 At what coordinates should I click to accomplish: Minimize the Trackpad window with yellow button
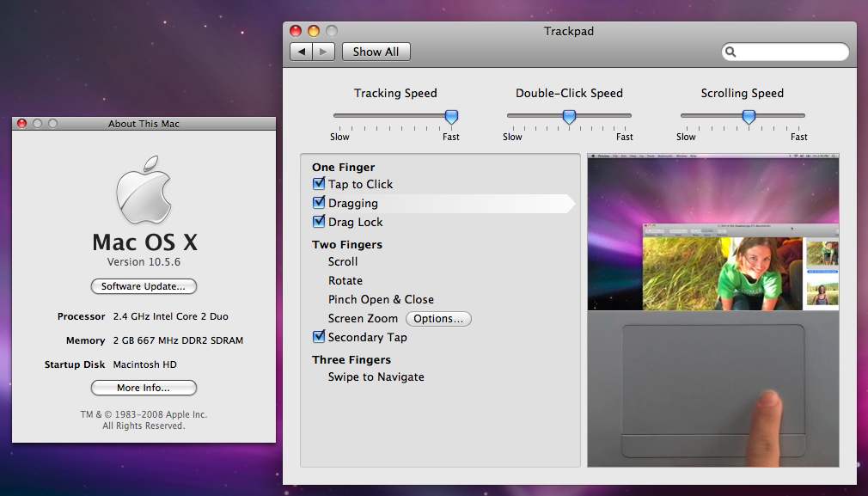click(x=314, y=31)
